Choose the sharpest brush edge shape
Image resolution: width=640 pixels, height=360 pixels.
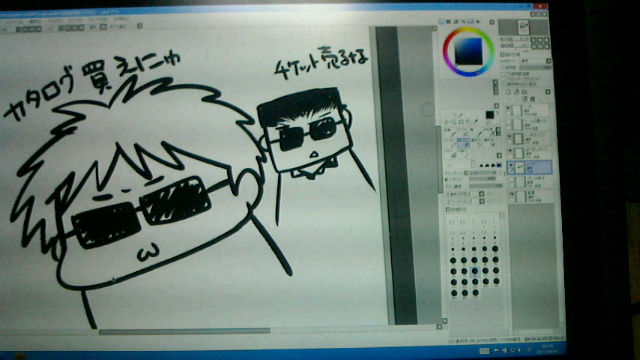tap(499, 165)
